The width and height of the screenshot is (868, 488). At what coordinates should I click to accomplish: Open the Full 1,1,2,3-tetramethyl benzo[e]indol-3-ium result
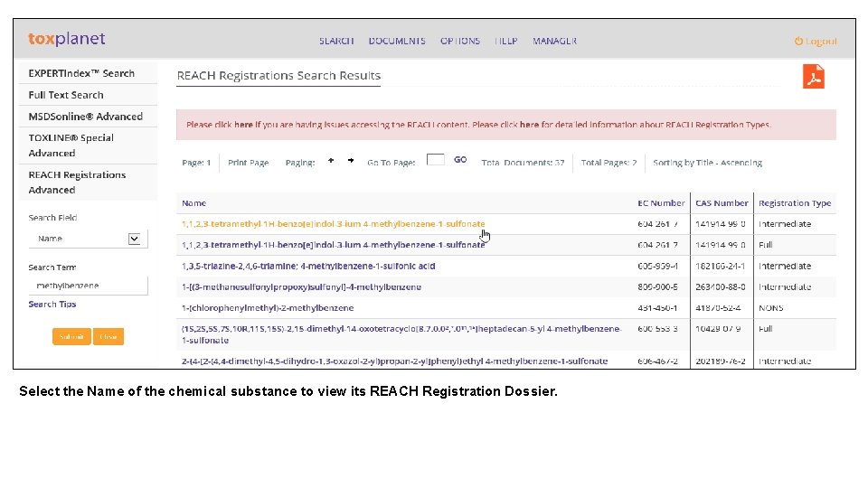click(334, 245)
